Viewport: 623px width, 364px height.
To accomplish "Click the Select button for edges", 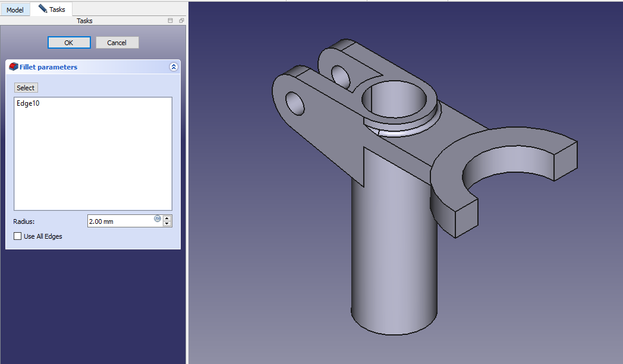I will point(26,88).
